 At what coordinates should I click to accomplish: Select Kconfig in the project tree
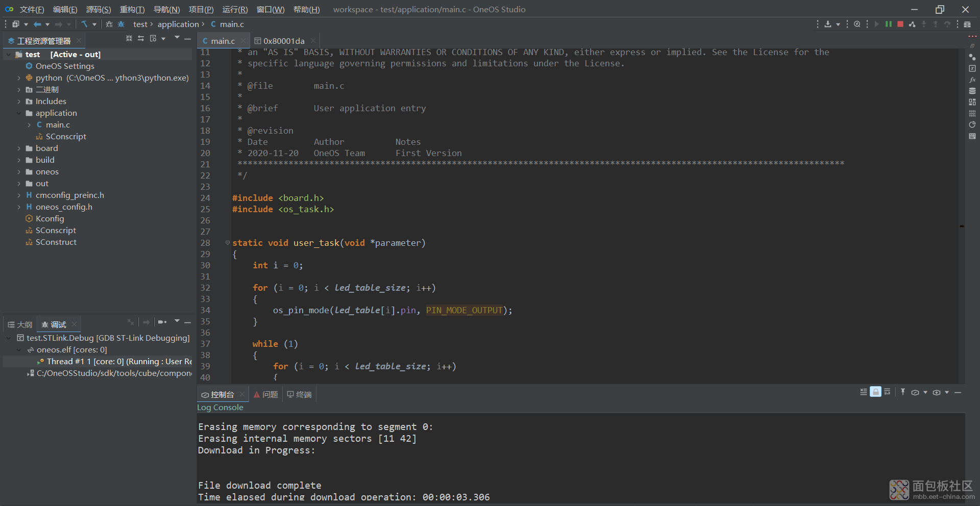[x=50, y=218]
